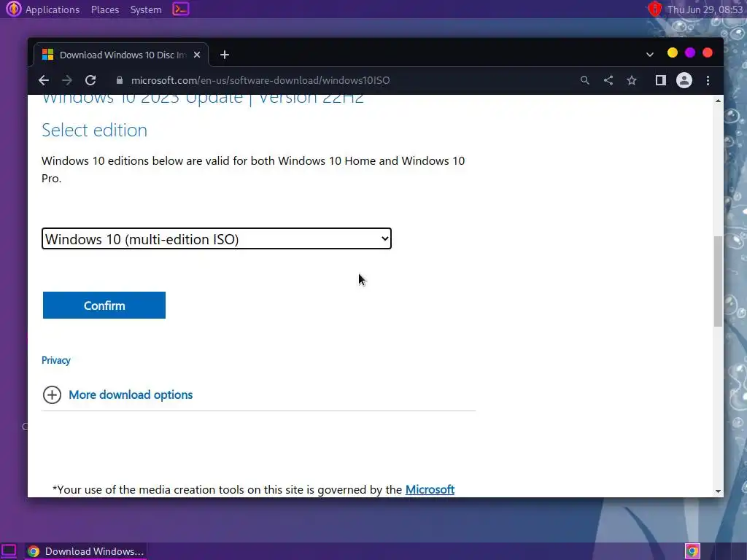Share this page via share icon
The width and height of the screenshot is (747, 560).
click(x=608, y=80)
